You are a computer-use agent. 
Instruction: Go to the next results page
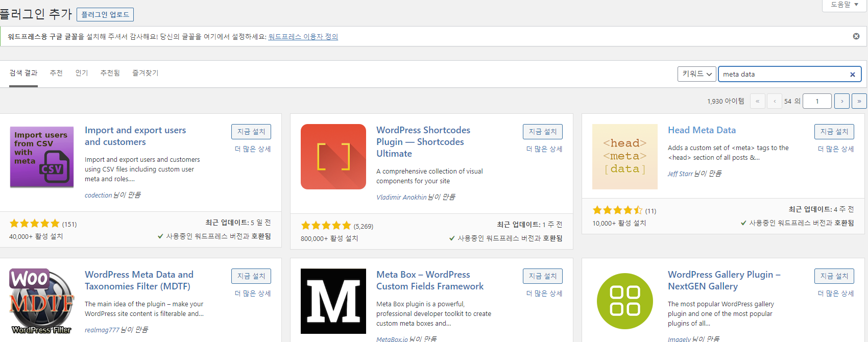click(842, 101)
